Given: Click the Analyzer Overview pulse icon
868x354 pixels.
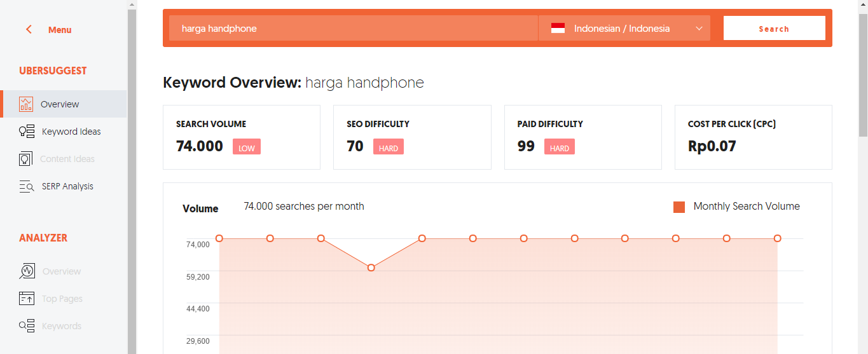Looking at the screenshot, I should pos(27,271).
